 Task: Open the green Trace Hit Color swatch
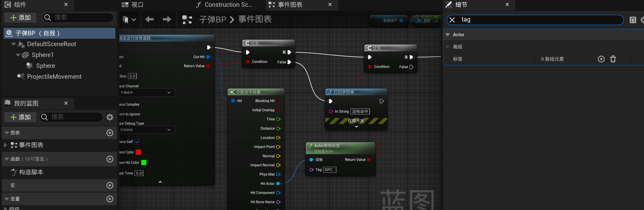pos(144,163)
